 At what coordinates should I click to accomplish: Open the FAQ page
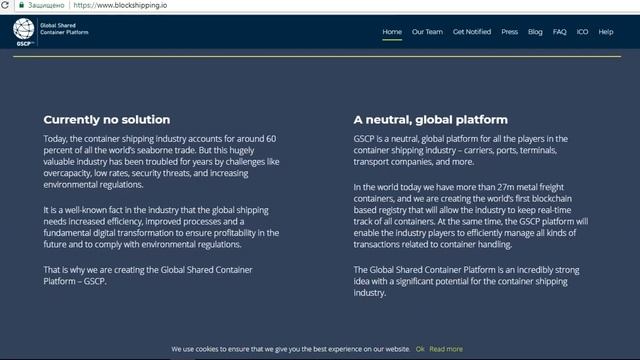(560, 32)
